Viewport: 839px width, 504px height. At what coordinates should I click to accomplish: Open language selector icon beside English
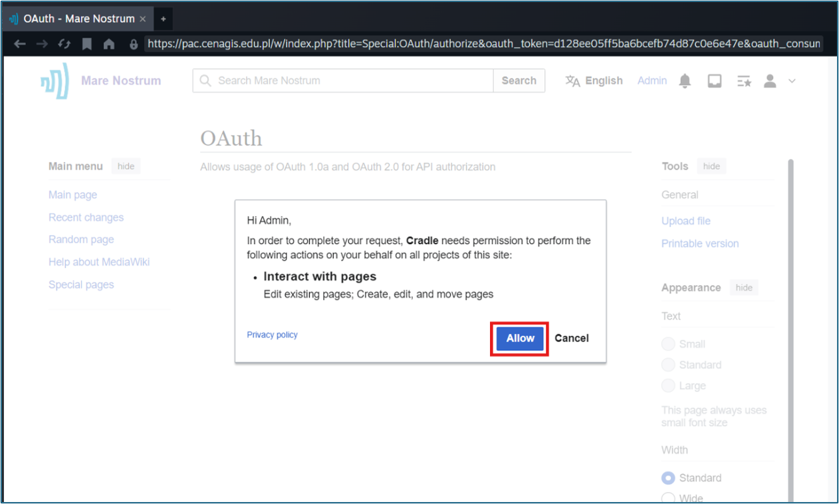[x=572, y=80]
